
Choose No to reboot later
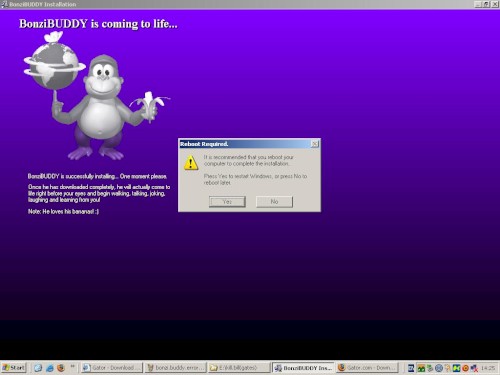[x=274, y=202]
